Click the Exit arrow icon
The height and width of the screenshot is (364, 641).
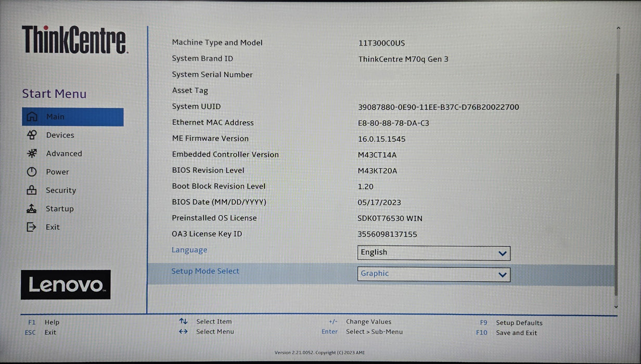[x=32, y=227]
